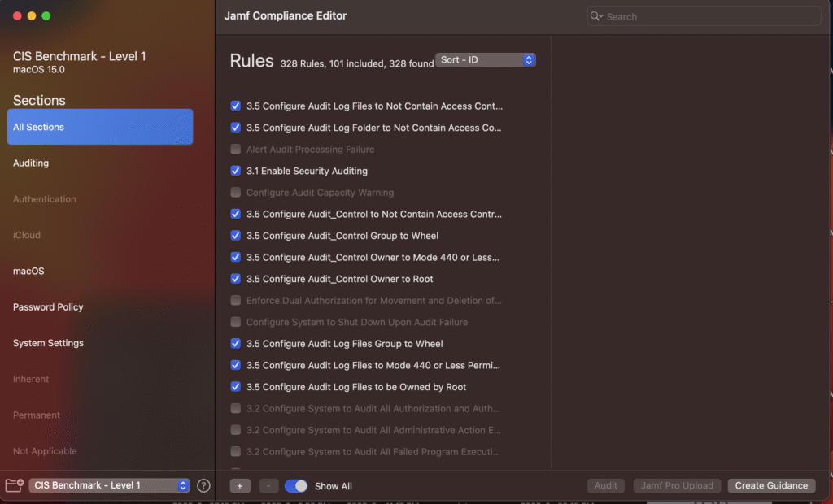Click the Audit button

(x=605, y=485)
